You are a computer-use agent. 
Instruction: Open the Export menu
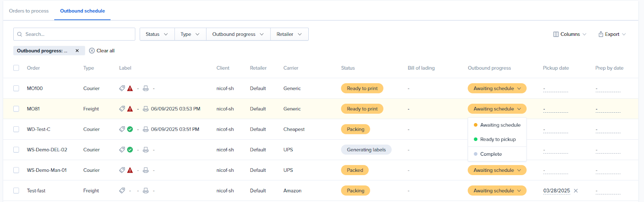612,34
